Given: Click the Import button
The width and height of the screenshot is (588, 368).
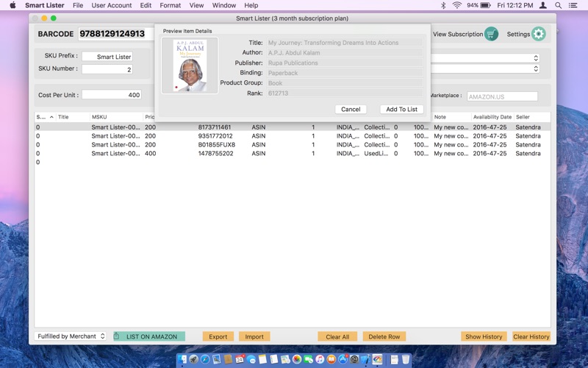Looking at the screenshot, I should point(254,336).
